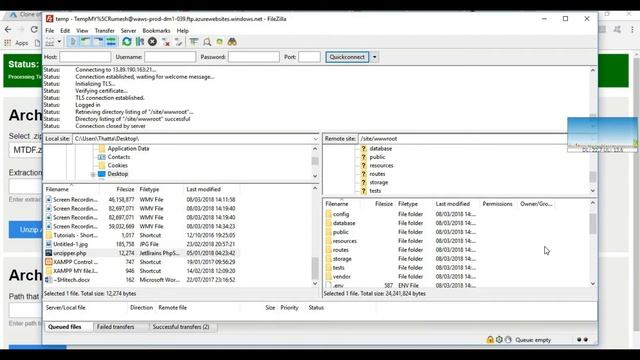Click the lock encryption status icon
This screenshot has width=640, height=360.
(490, 340)
